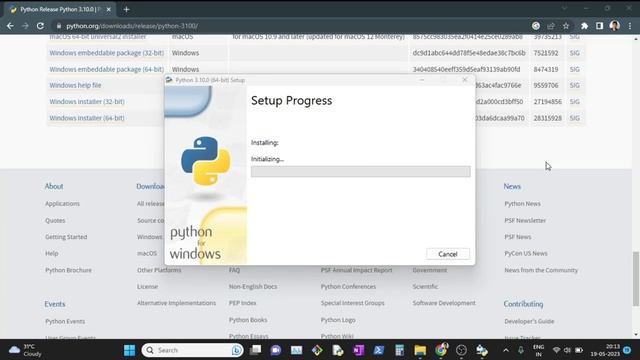Open the Getting Started footer link
This screenshot has height=360, width=640.
(66, 237)
